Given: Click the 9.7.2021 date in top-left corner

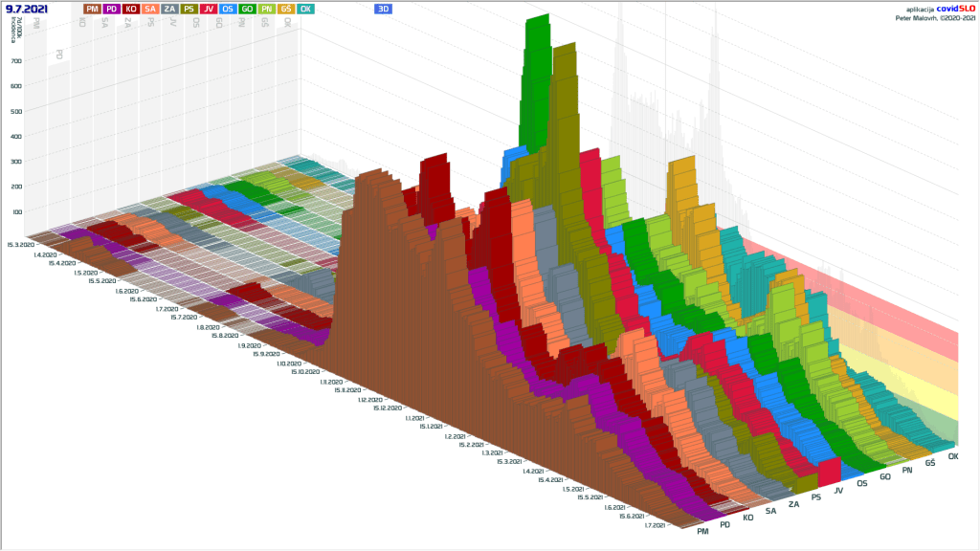Looking at the screenshot, I should coord(27,9).
